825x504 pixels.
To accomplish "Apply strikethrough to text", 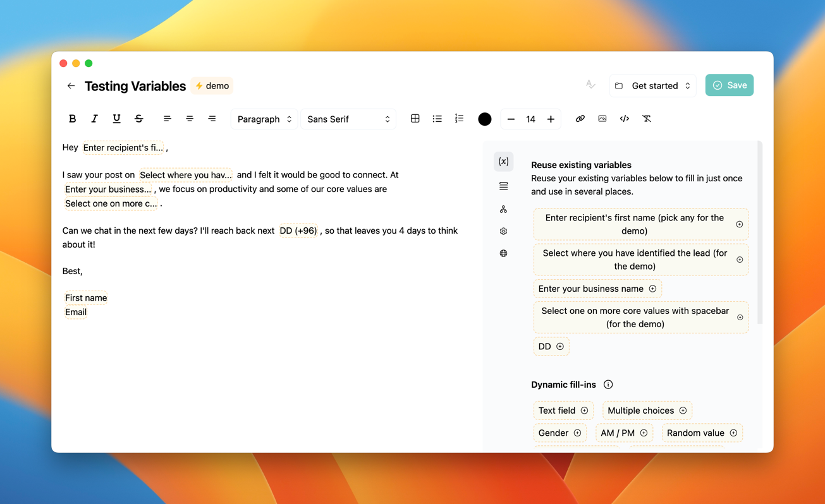I will pos(139,119).
